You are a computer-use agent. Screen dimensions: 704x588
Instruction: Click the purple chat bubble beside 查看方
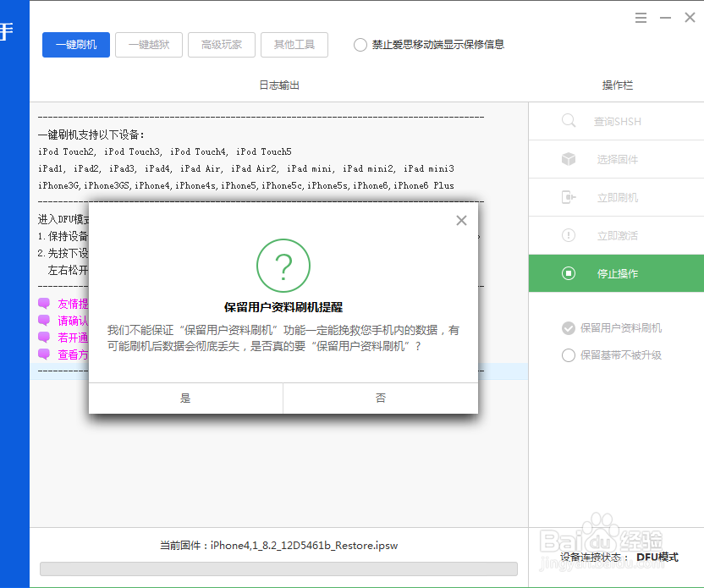[44, 354]
